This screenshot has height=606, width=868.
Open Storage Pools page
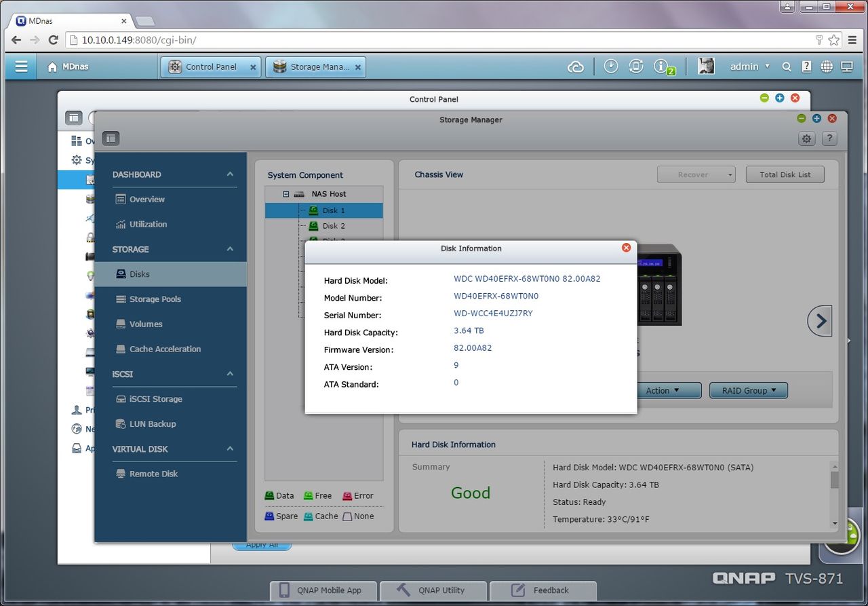[155, 299]
